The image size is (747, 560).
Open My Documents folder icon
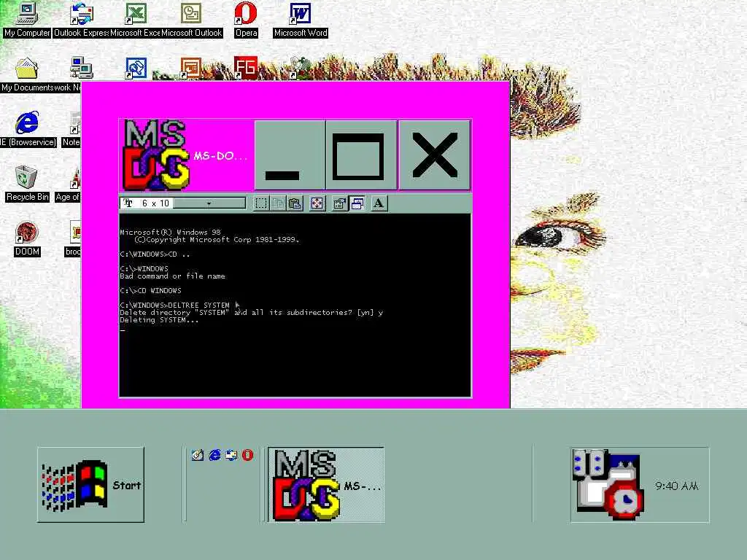27,75
